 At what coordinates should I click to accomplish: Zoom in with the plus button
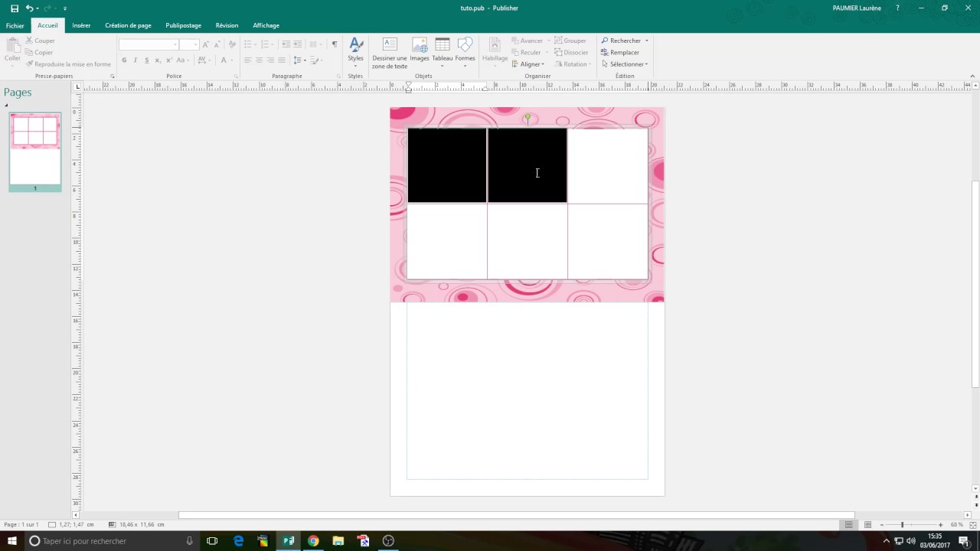click(941, 525)
